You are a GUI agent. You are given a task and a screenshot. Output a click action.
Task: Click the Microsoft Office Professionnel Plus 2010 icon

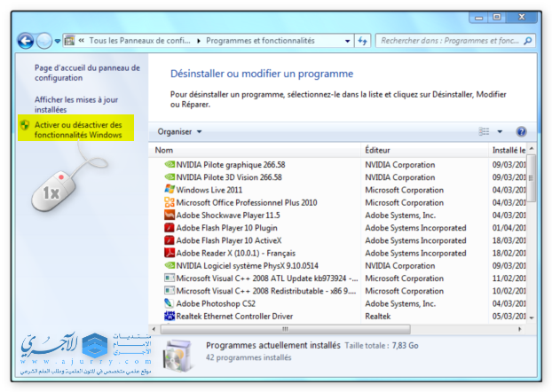[170, 202]
